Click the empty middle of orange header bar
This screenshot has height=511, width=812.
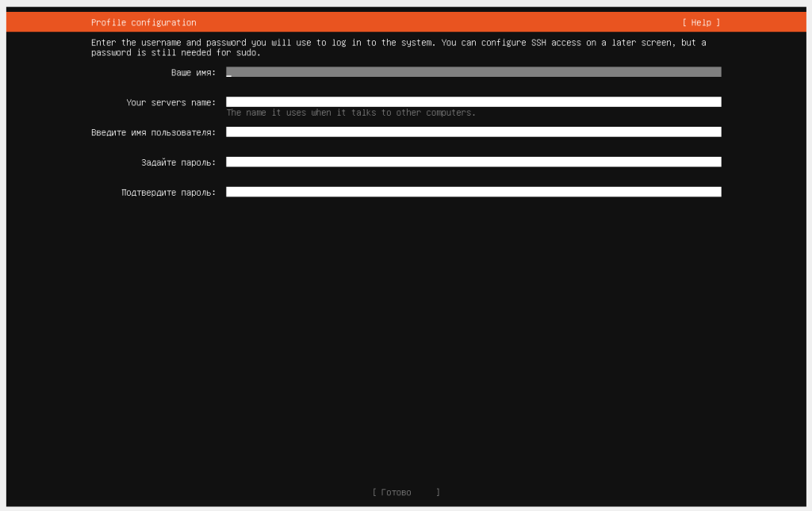(x=436, y=23)
